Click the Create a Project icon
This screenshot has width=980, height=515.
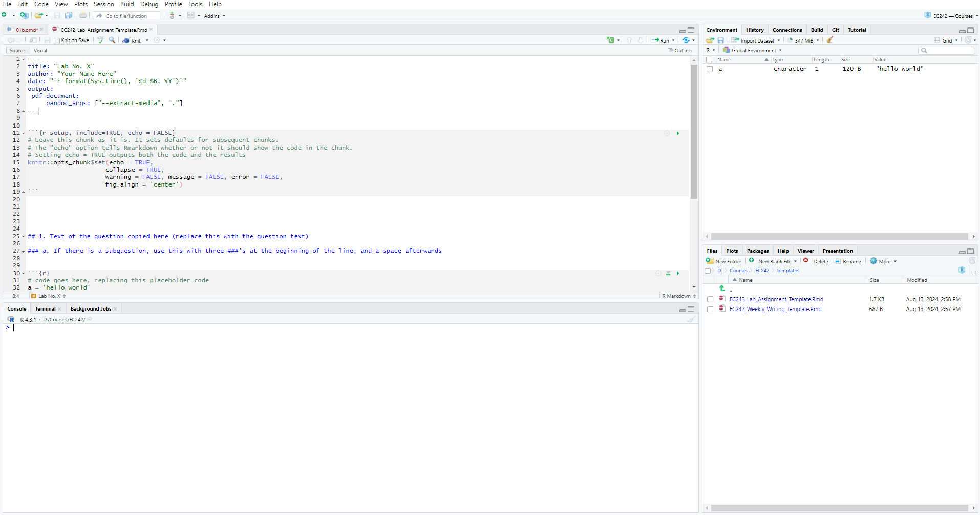click(x=24, y=15)
